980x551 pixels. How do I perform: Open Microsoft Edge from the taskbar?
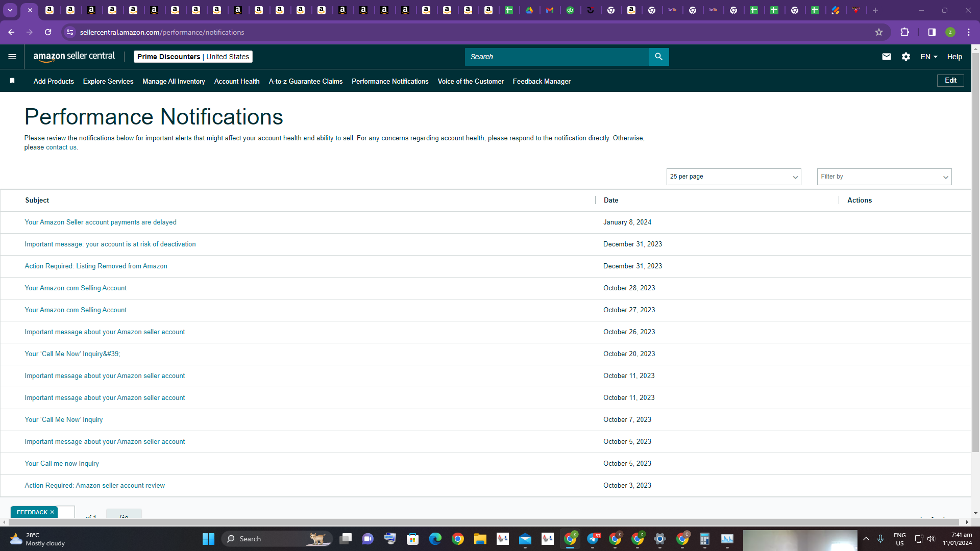[435, 539]
